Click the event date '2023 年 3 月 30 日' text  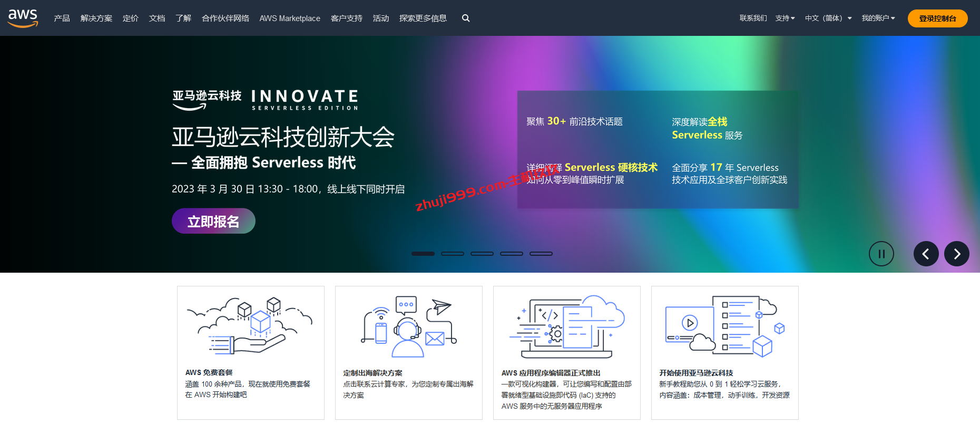coord(213,189)
